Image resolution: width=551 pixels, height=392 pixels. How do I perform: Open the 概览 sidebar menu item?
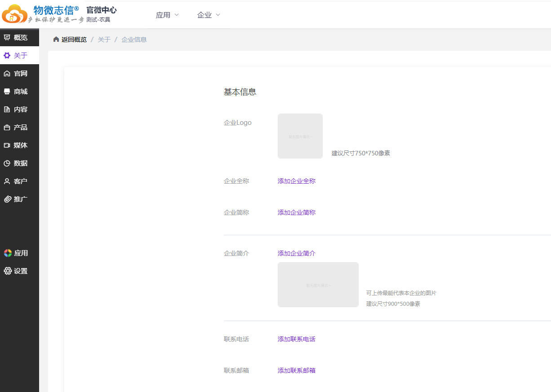(x=19, y=37)
